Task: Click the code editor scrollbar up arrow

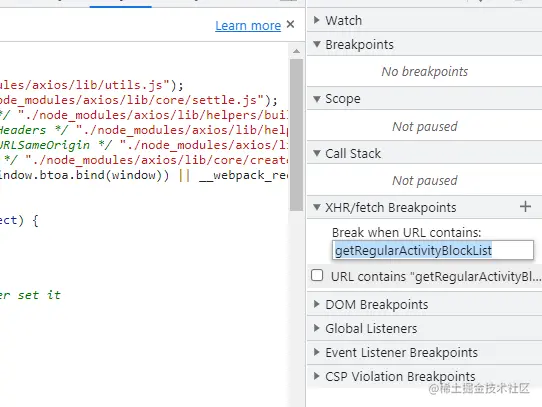Action: (296, 51)
